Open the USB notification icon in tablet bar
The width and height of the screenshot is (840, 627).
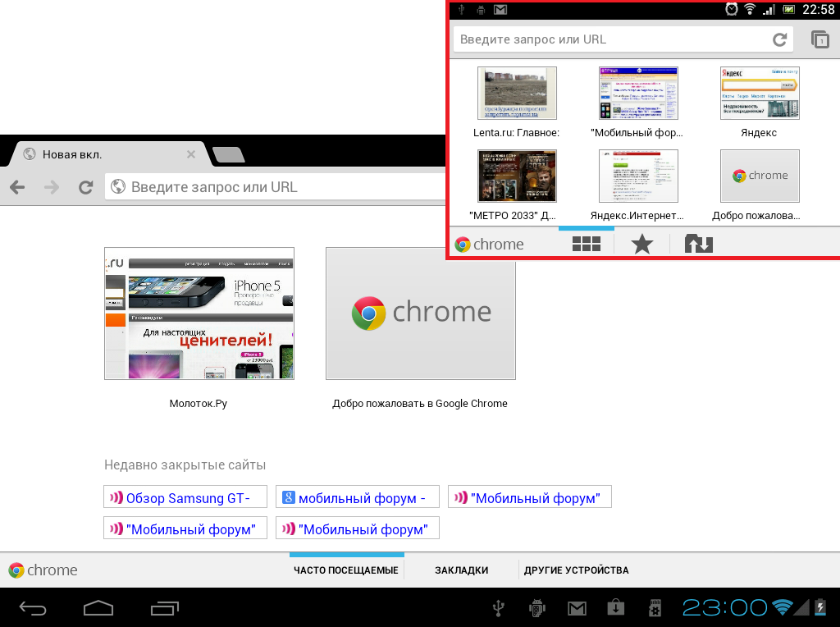point(499,608)
